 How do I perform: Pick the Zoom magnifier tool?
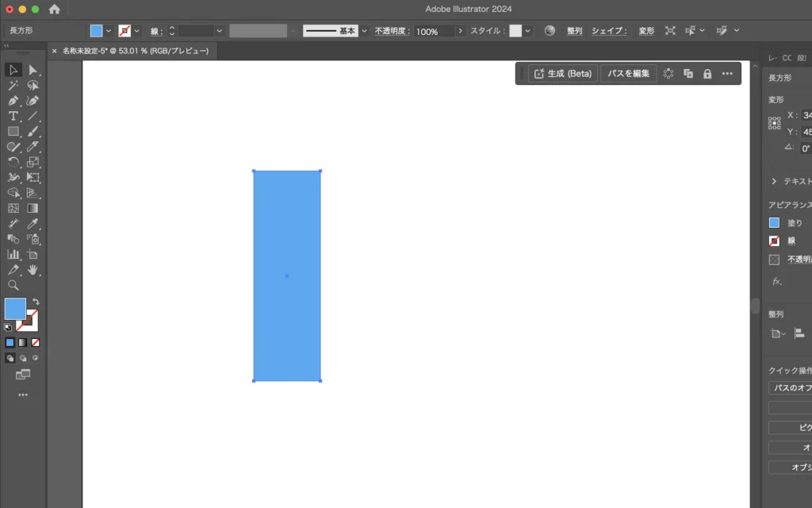point(13,285)
